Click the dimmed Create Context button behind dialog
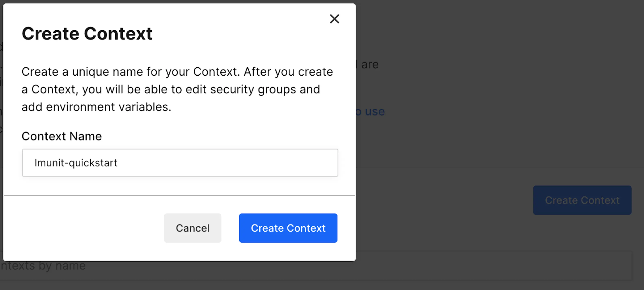 point(582,200)
